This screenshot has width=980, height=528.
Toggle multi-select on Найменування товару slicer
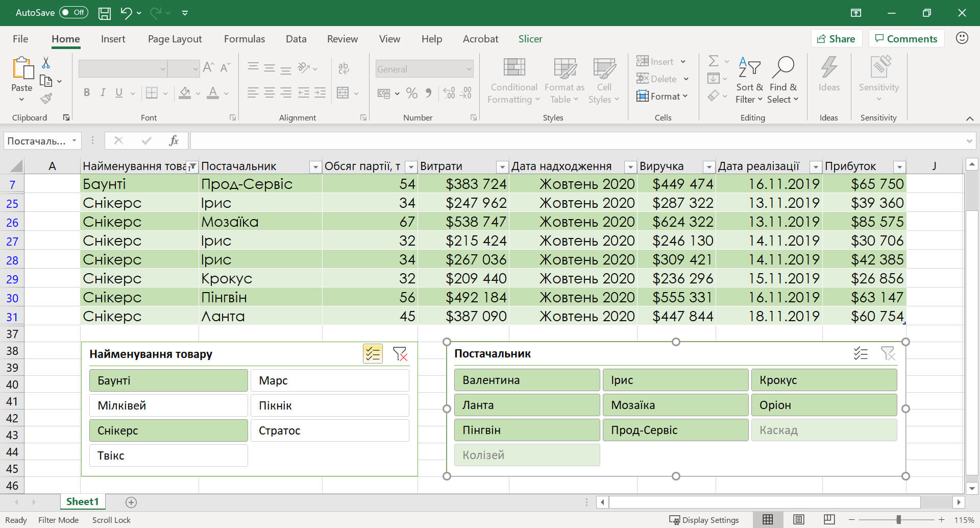point(373,354)
